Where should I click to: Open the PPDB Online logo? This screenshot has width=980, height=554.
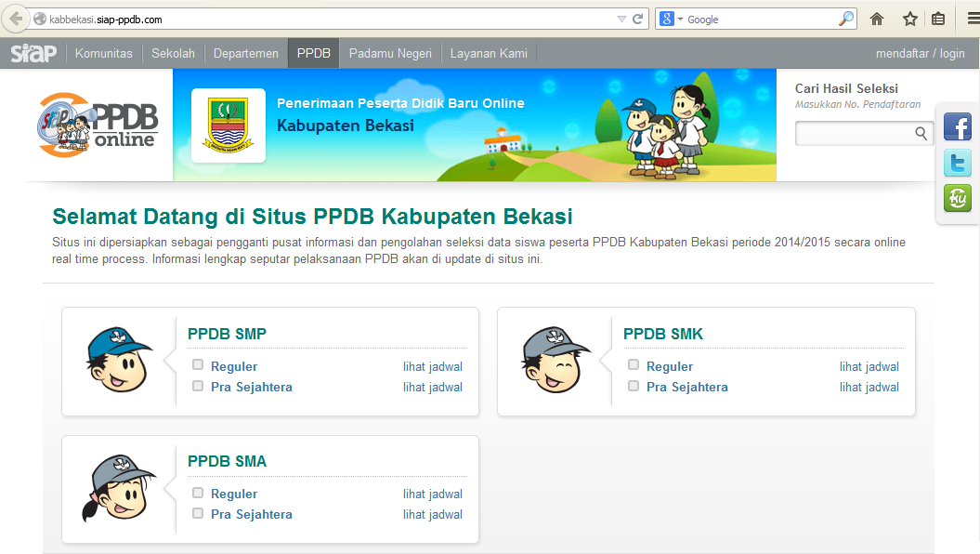coord(96,125)
